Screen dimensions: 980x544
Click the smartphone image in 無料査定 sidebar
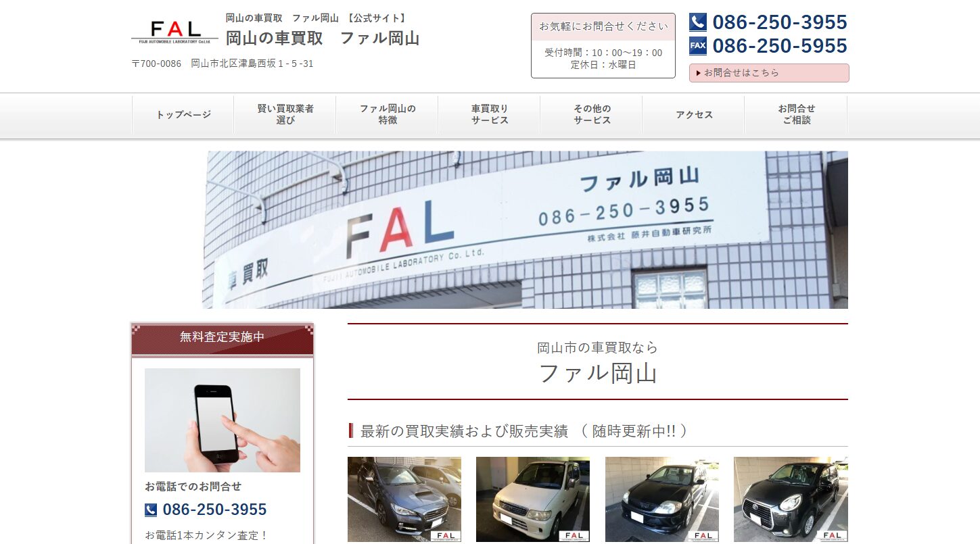(223, 420)
